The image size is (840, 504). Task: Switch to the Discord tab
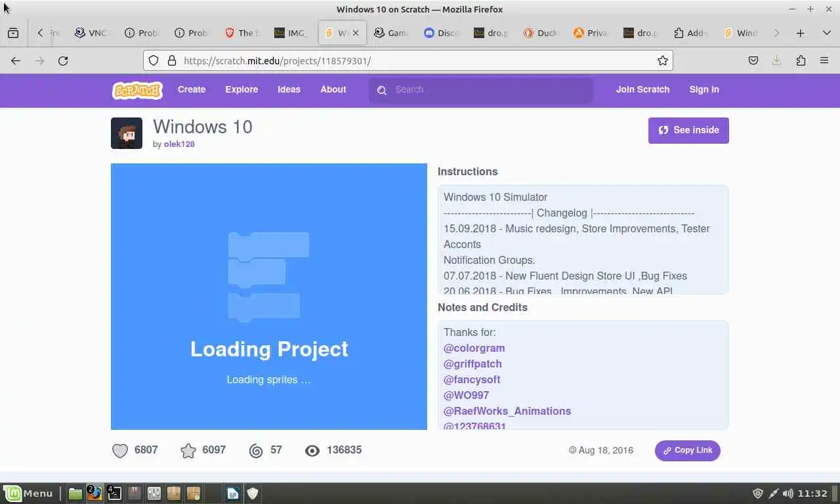pos(441,33)
